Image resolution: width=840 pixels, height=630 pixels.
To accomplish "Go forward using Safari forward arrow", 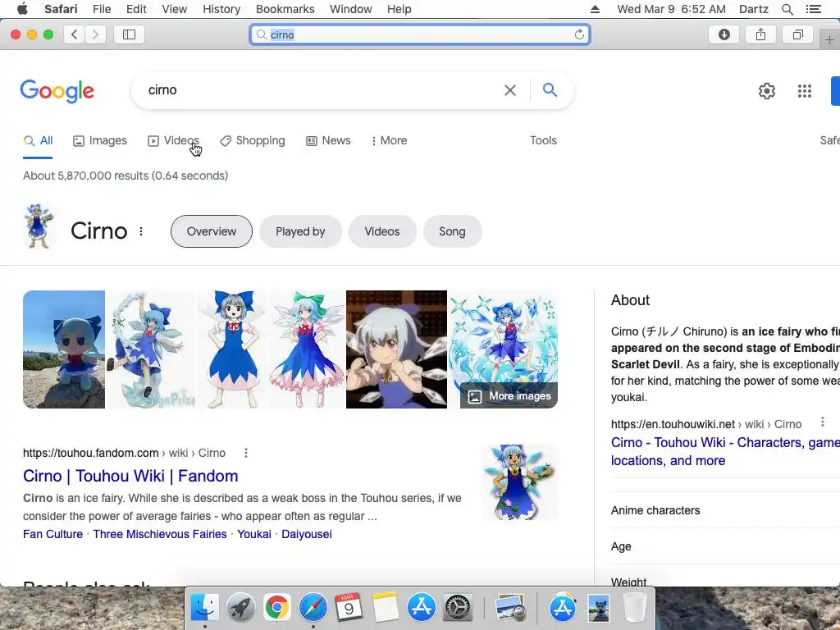I will point(95,34).
